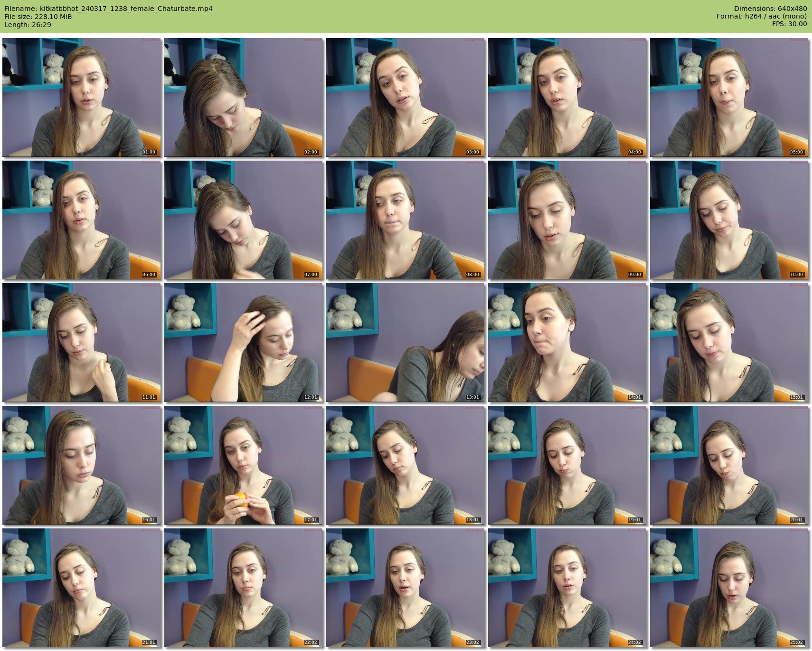Select the thumbnail stamped 07:00
The width and height of the screenshot is (812, 651).
(244, 220)
